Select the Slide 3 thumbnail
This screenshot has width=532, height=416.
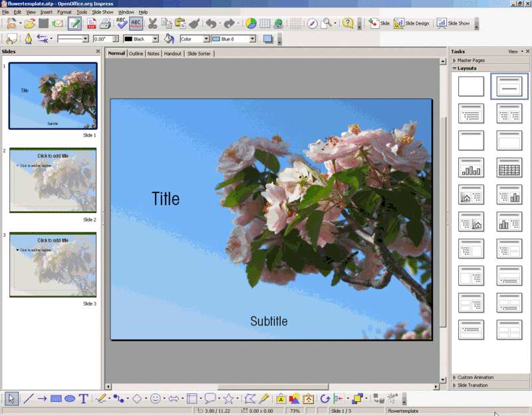click(x=53, y=264)
